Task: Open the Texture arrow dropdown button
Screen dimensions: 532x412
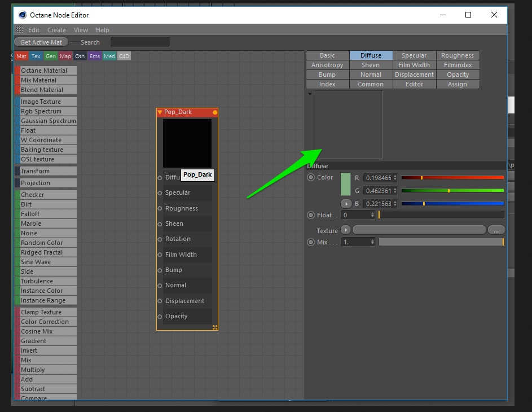Action: [346, 230]
